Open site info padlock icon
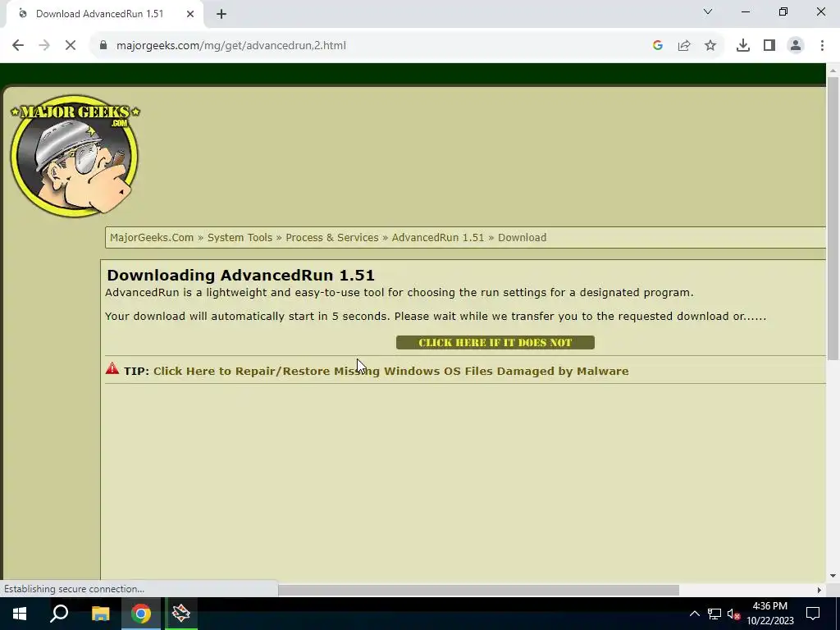 103,46
